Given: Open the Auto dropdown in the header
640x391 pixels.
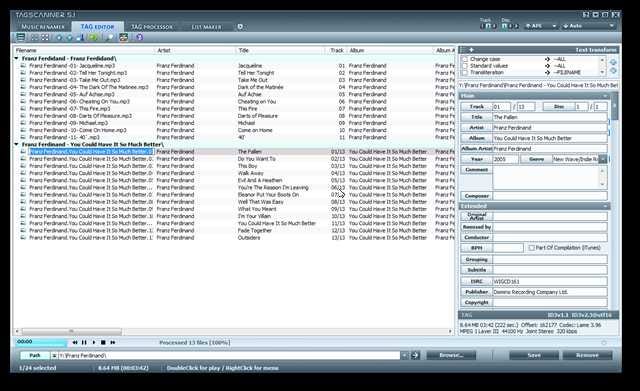Looking at the screenshot, I should point(611,26).
